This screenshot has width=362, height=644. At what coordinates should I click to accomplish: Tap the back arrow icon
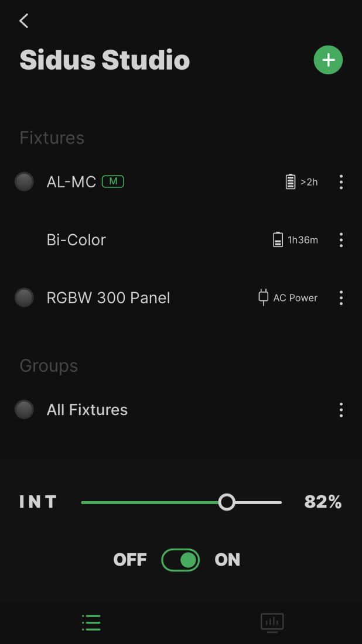[x=24, y=21]
